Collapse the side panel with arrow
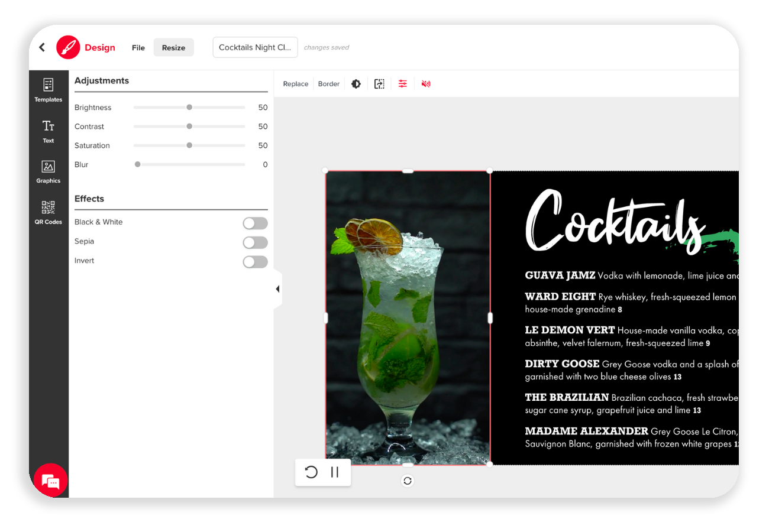This screenshot has height=532, width=769. tap(277, 289)
